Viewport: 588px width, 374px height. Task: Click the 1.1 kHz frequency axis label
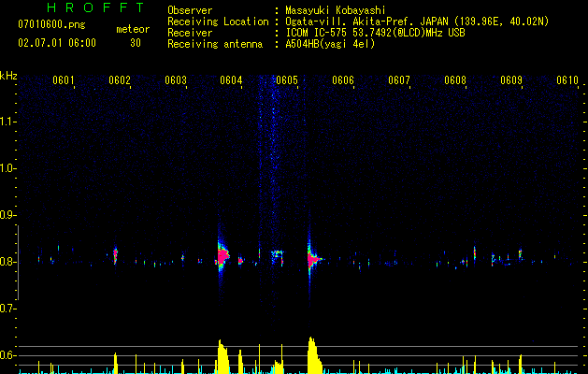7,122
